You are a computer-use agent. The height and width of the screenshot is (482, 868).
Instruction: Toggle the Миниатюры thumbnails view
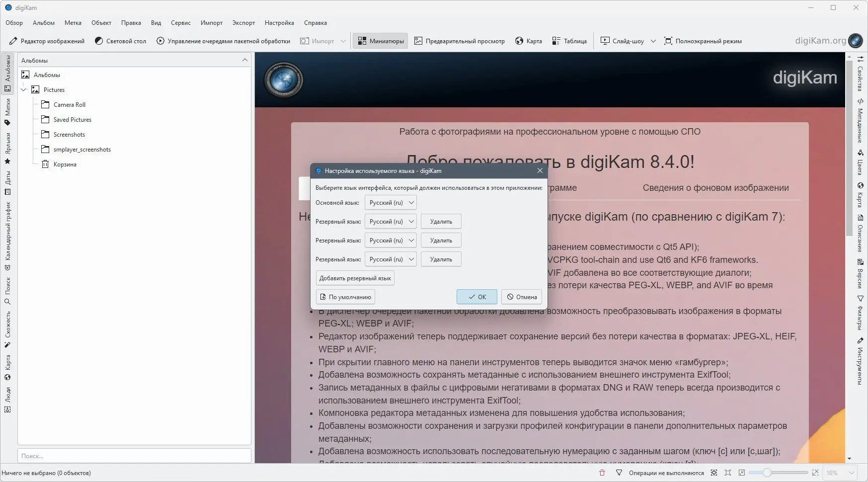click(381, 41)
